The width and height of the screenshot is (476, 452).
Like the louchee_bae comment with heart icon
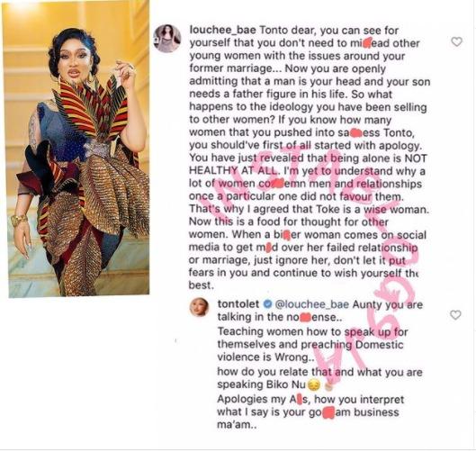(456, 41)
